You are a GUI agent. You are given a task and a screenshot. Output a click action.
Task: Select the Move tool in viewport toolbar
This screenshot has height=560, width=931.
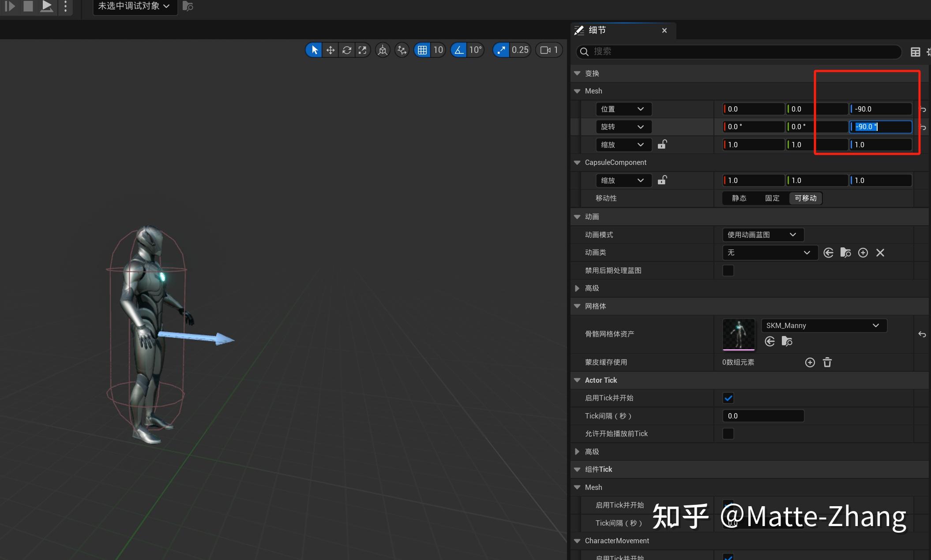(x=330, y=50)
